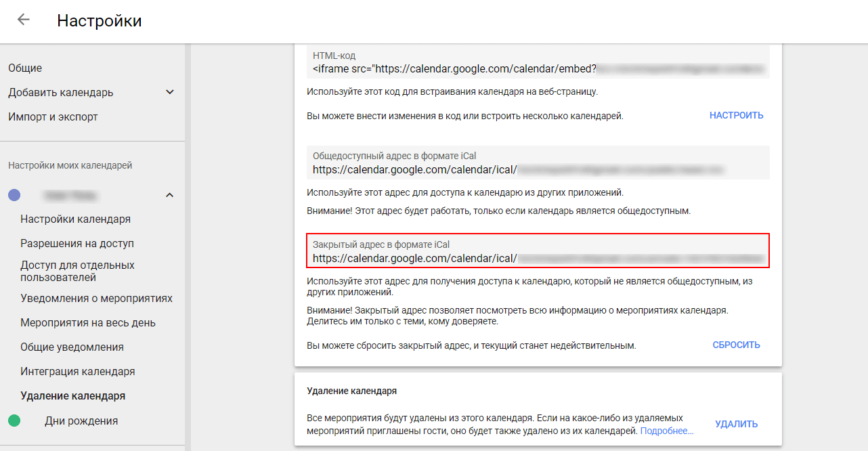Click the green Дни рождения color dot

tap(14, 421)
